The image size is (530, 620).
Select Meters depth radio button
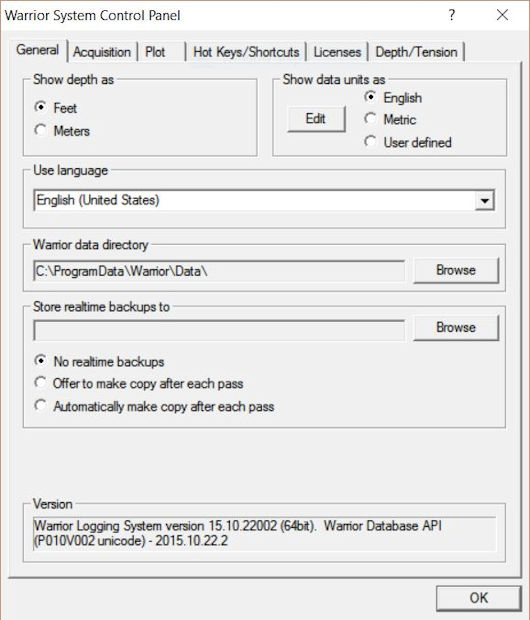41,130
